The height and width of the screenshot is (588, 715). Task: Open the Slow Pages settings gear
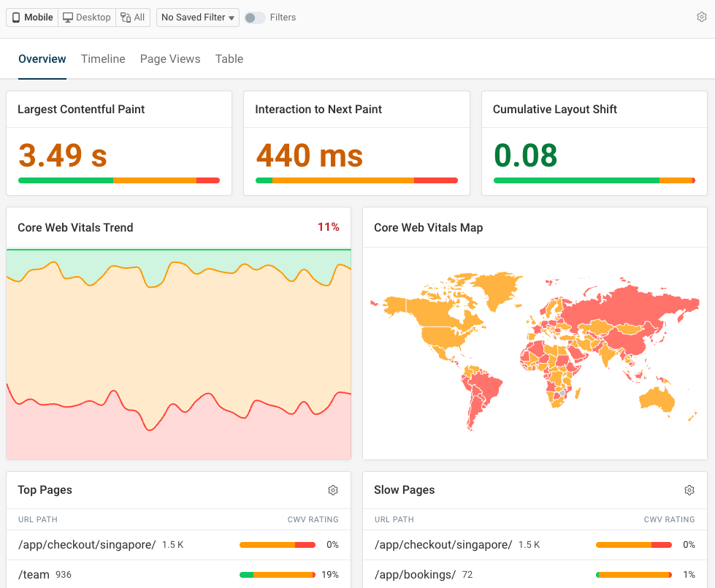click(689, 490)
